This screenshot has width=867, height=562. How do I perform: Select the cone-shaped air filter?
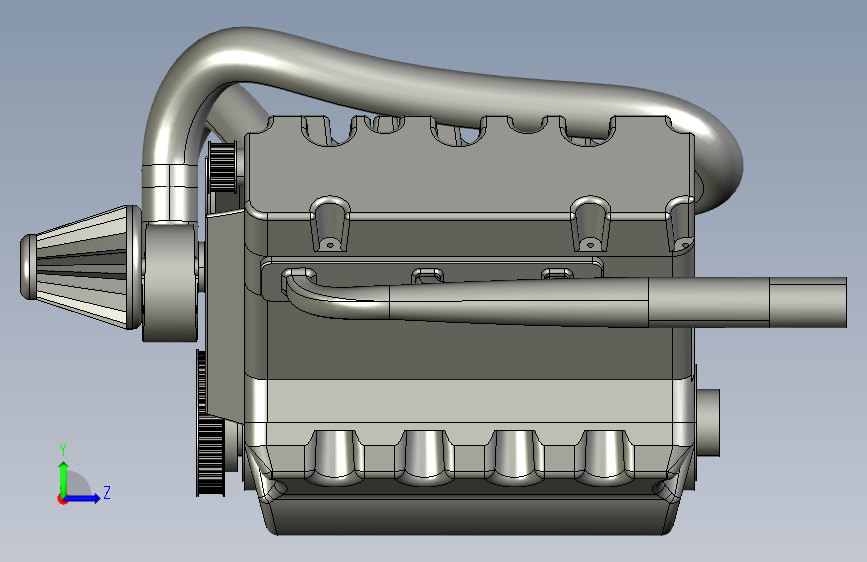point(80,267)
